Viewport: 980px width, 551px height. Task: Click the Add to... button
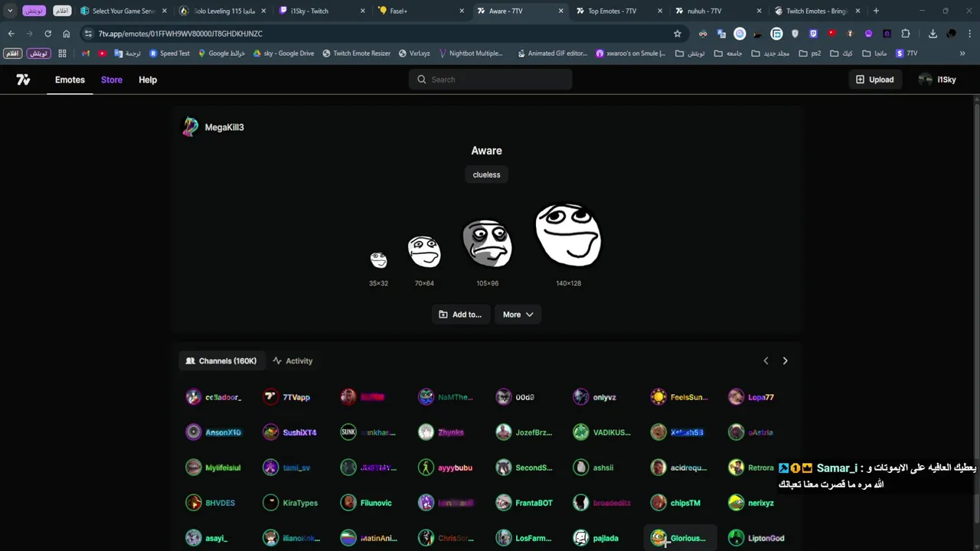coord(460,315)
